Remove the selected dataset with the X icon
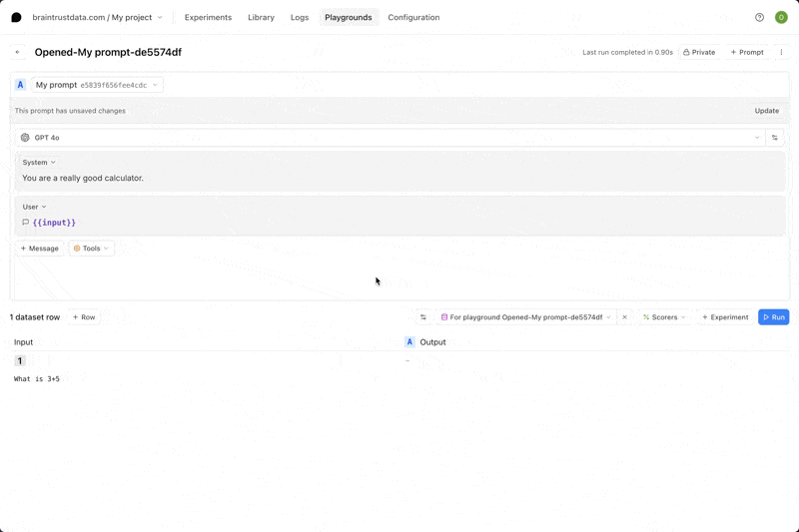This screenshot has height=532, width=799. coord(625,317)
